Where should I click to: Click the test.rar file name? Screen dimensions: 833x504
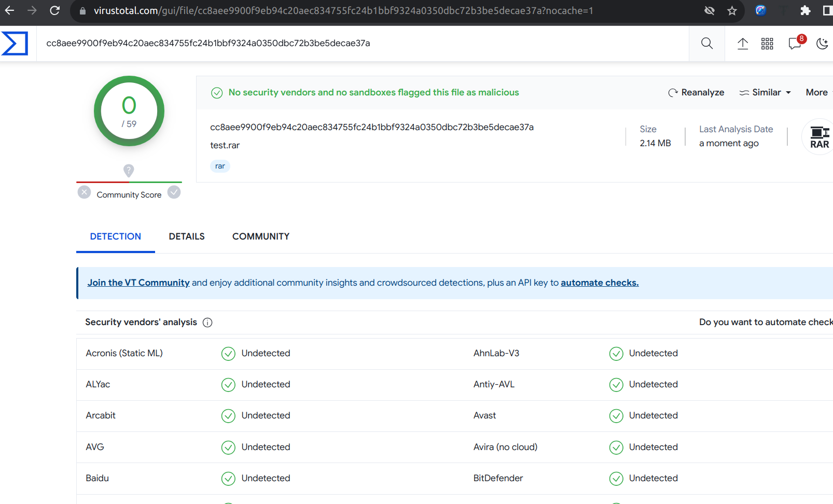tap(225, 145)
